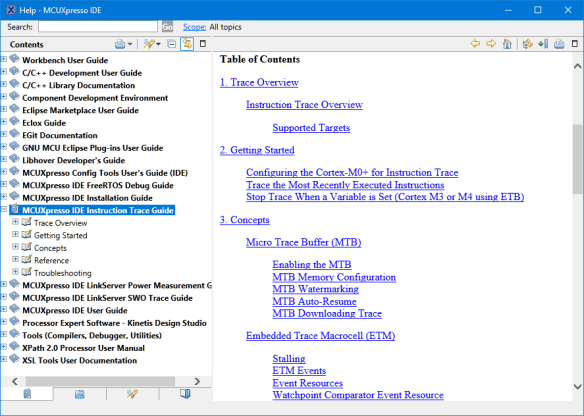
Task: Switch to the Index bottom tab
Action: [x=79, y=394]
